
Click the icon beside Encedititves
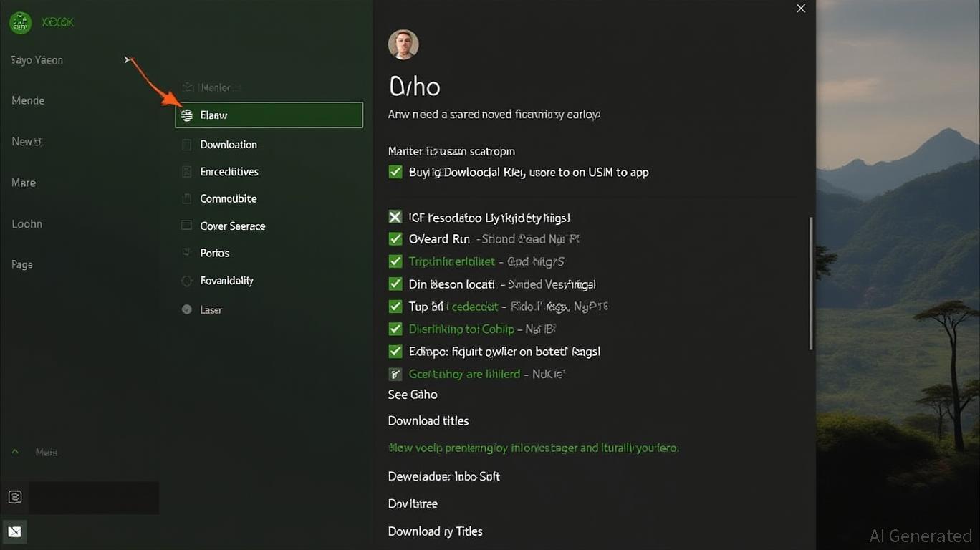coord(187,172)
